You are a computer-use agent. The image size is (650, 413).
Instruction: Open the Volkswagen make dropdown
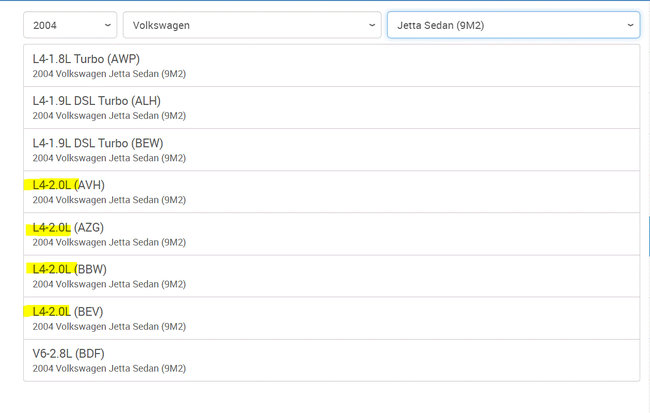click(x=251, y=24)
